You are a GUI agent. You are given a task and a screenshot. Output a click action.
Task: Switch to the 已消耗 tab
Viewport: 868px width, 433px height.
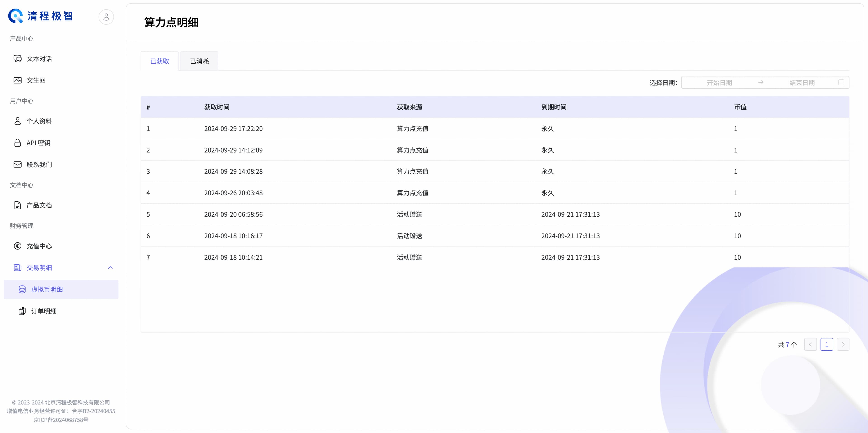(199, 61)
